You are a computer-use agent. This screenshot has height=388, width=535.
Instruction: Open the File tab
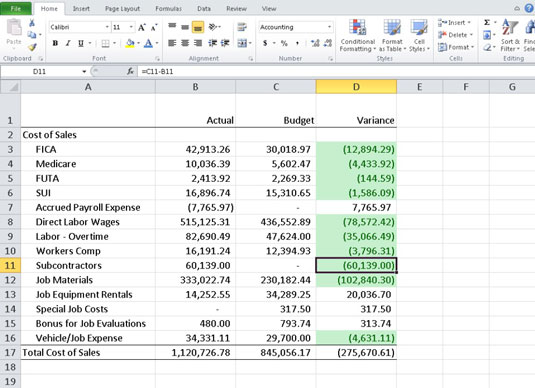pos(16,9)
